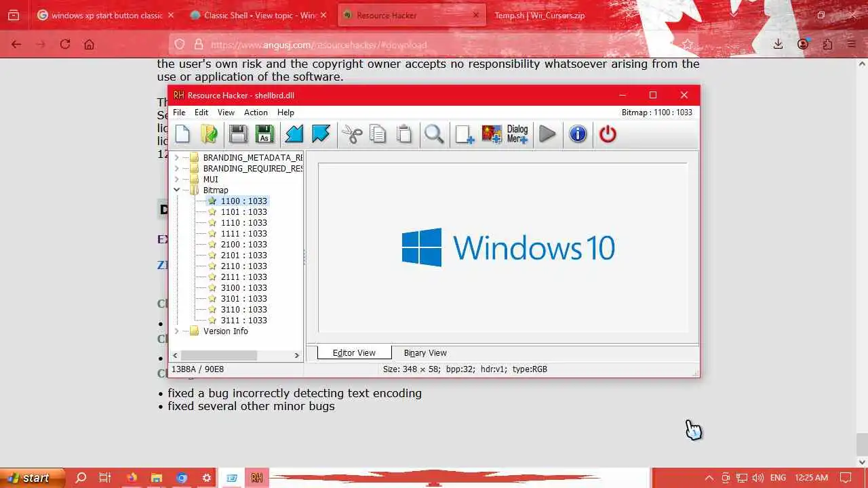Select bitmap resource 1110 : 1033
This screenshot has width=868, height=488.
coord(243,222)
